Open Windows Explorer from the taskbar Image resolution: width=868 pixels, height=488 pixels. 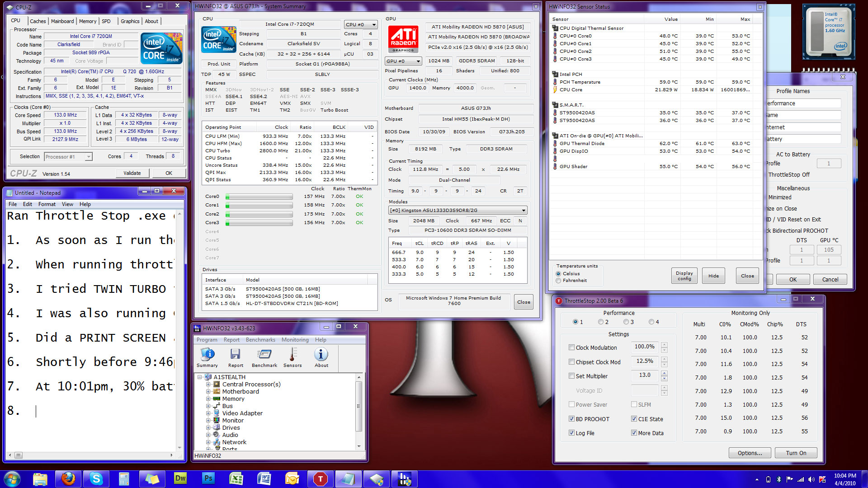40,479
